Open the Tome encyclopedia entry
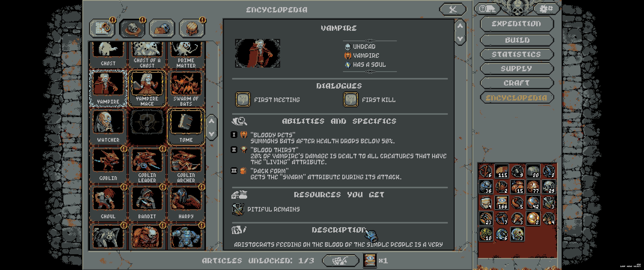Screen dimensions: 644x270 [x=186, y=127]
